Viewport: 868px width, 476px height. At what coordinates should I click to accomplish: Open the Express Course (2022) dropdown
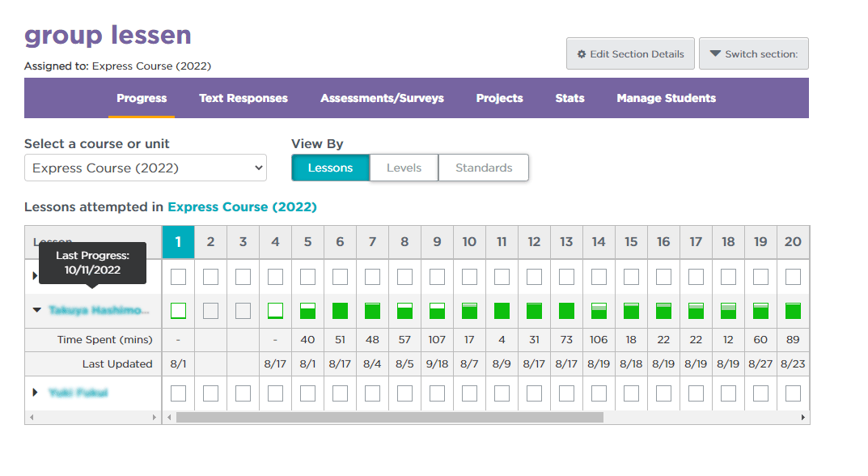[146, 168]
